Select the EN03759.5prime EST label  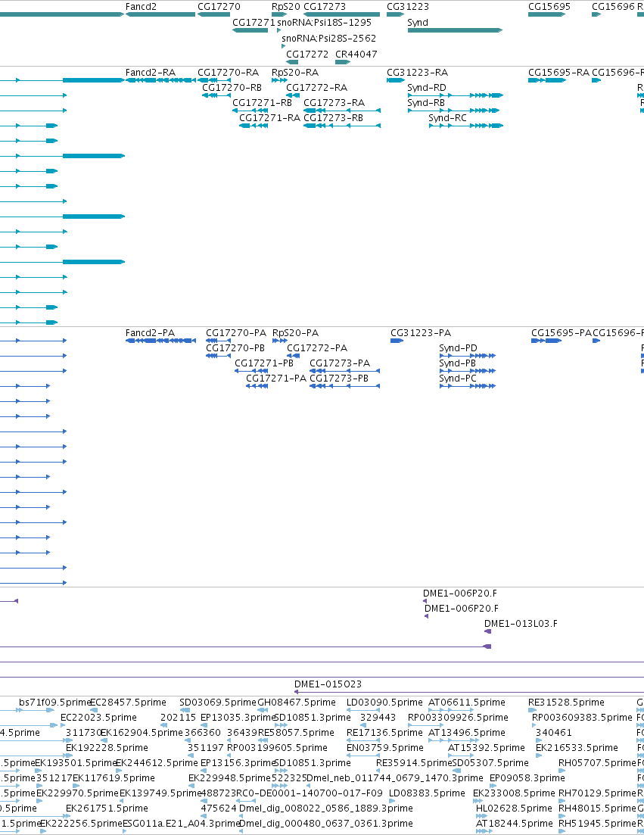click(384, 748)
